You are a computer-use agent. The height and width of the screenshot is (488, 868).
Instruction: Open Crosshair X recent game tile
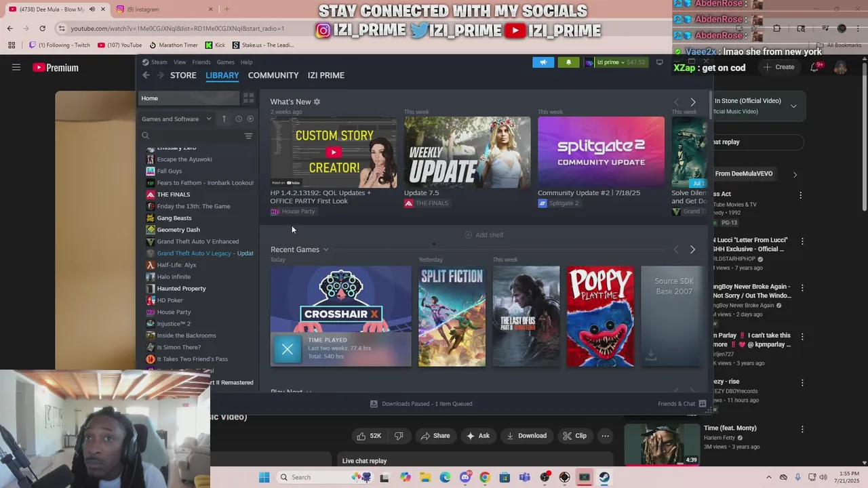pyautogui.click(x=340, y=317)
